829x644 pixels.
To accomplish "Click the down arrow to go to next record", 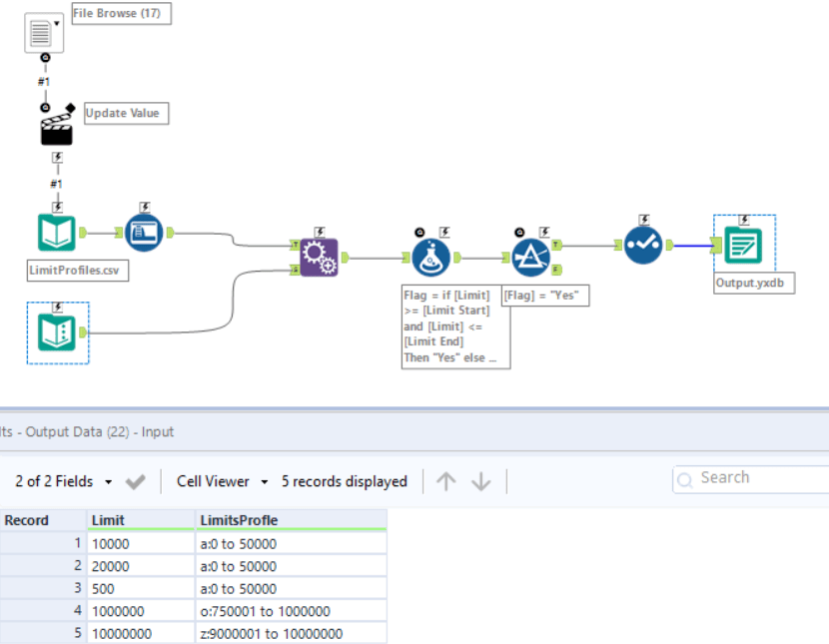I will click(480, 480).
